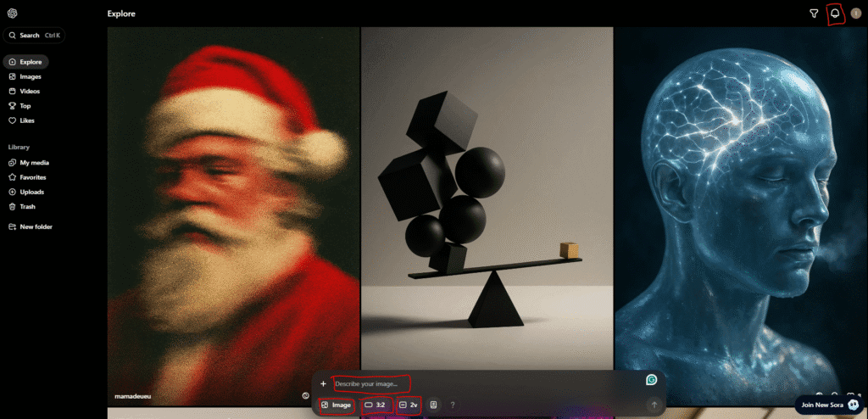Open the feed filter funnel icon
Viewport: 868px width, 419px height.
(814, 14)
